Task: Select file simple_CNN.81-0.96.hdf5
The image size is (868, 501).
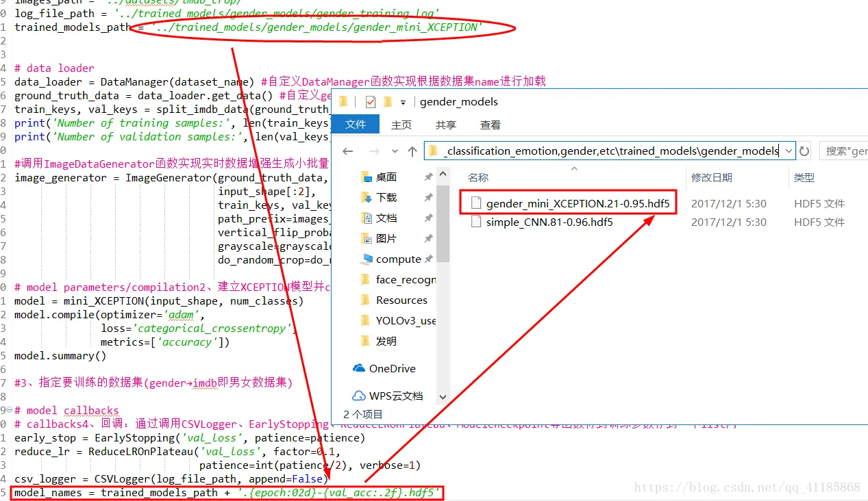Action: [x=549, y=222]
